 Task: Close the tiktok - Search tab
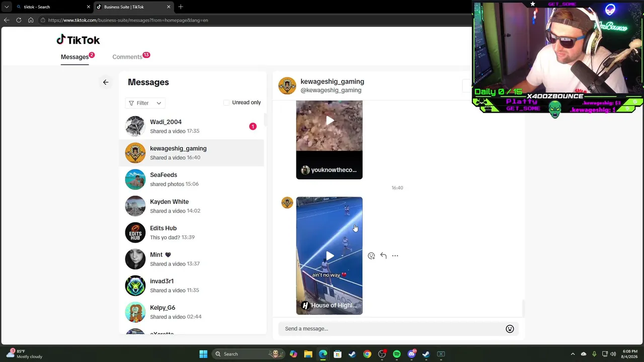pos(89,7)
